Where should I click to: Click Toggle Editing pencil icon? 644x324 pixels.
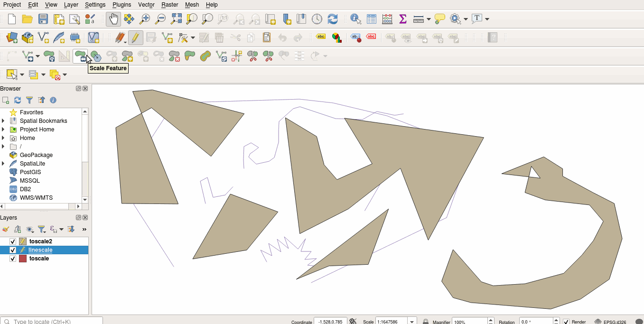click(x=135, y=37)
